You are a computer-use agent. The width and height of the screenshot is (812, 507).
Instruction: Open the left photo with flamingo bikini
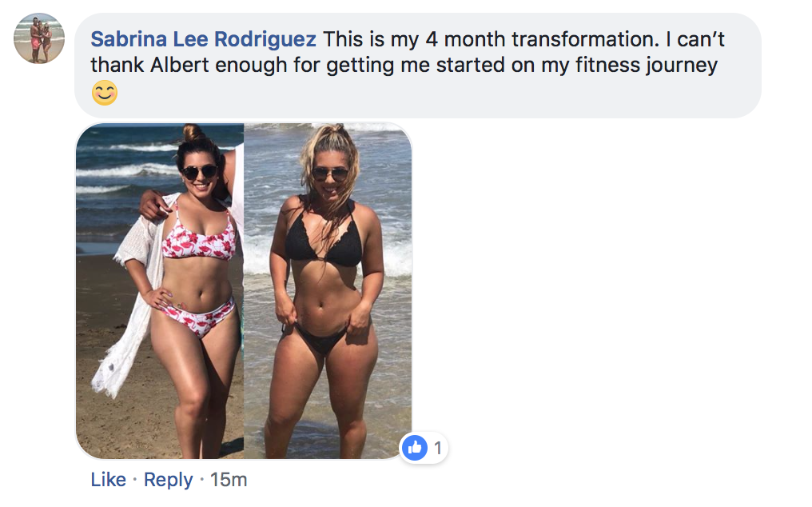(x=160, y=291)
